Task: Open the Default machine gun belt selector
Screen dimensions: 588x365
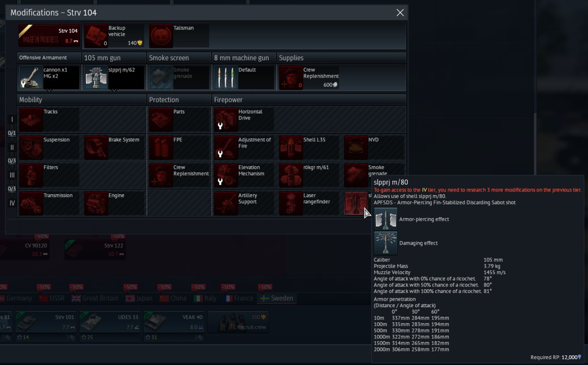Action: pyautogui.click(x=244, y=78)
